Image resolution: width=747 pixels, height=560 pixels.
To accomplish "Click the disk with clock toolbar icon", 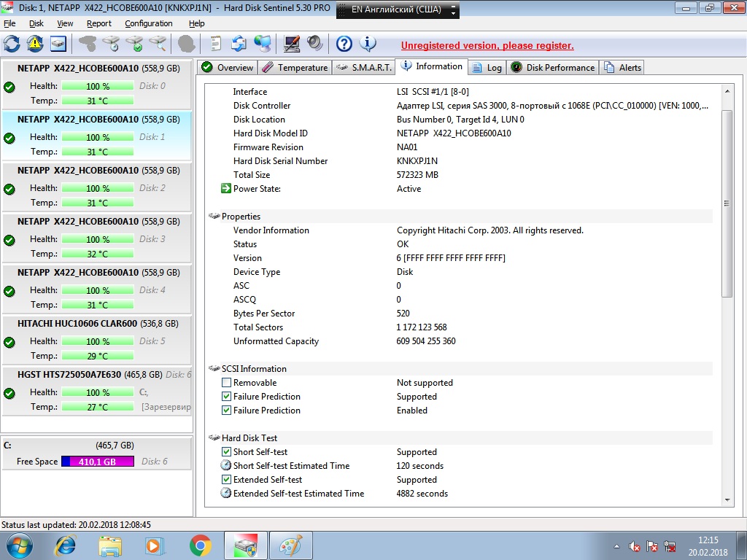I will point(111,44).
